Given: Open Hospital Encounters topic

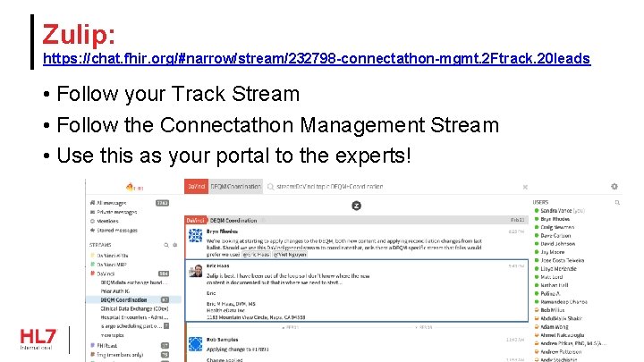Looking at the screenshot, I should [134, 317].
